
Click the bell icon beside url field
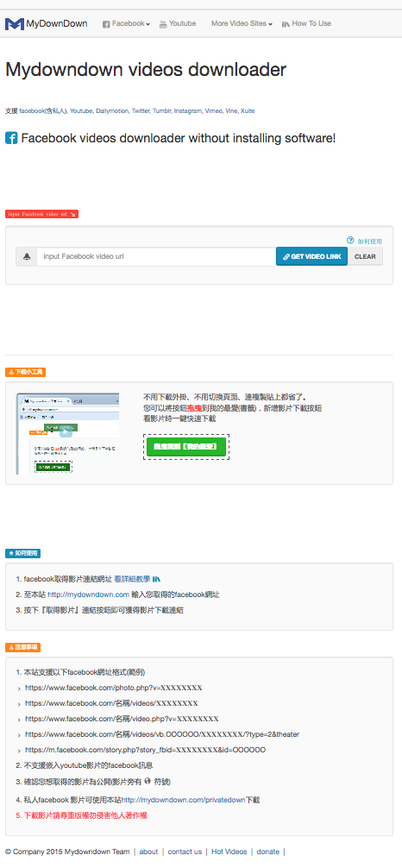[27, 257]
